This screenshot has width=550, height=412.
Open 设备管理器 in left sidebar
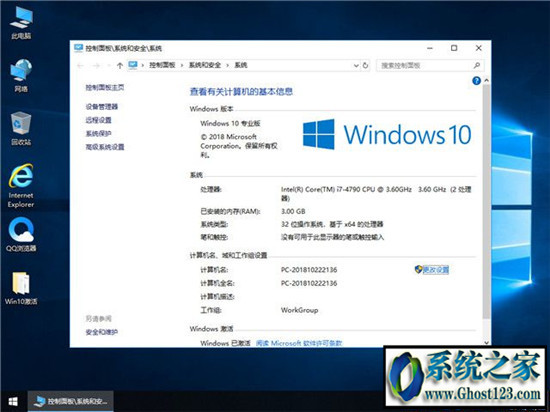102,107
